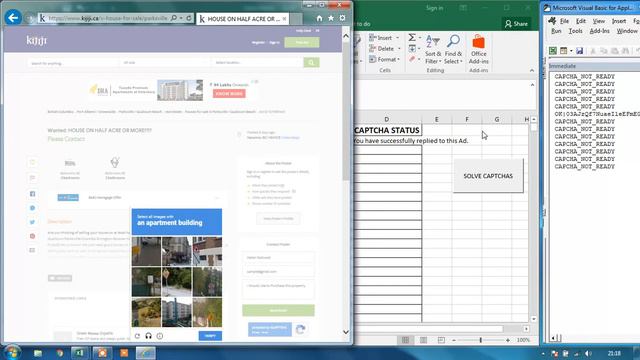640x360 pixels.
Task: Click Sign in on Excel title bar
Action: pyautogui.click(x=434, y=8)
